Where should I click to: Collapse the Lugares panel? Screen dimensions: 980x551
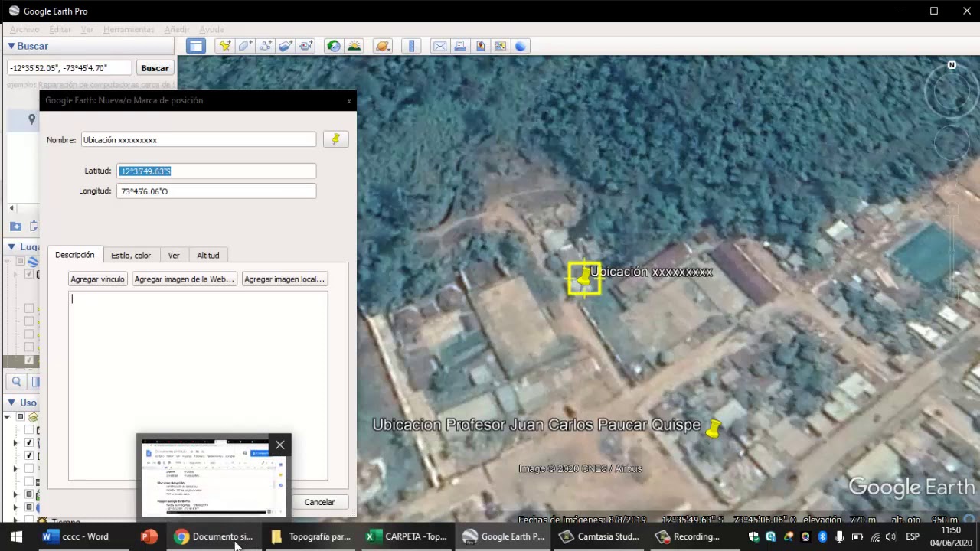click(x=11, y=246)
